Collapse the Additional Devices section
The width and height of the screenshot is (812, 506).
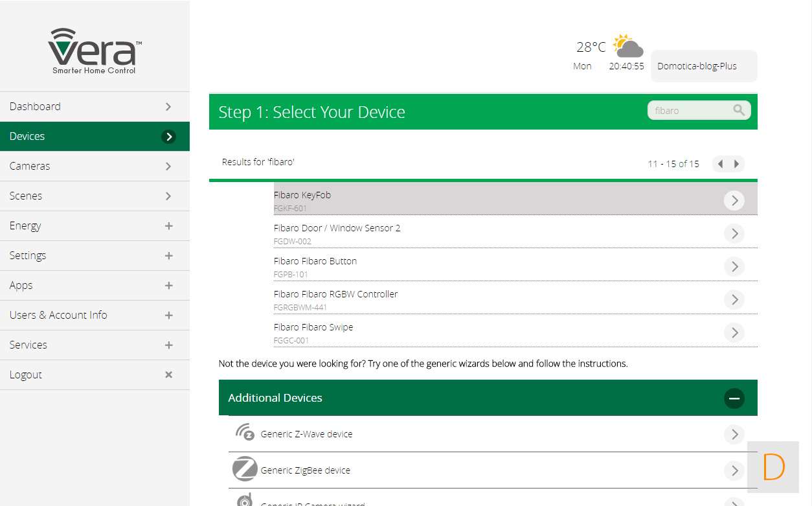tap(734, 398)
